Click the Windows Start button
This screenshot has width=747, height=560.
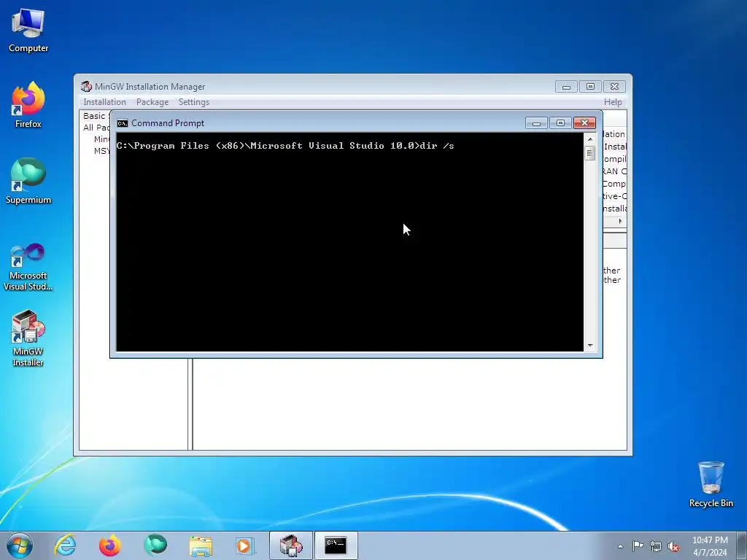coord(20,545)
